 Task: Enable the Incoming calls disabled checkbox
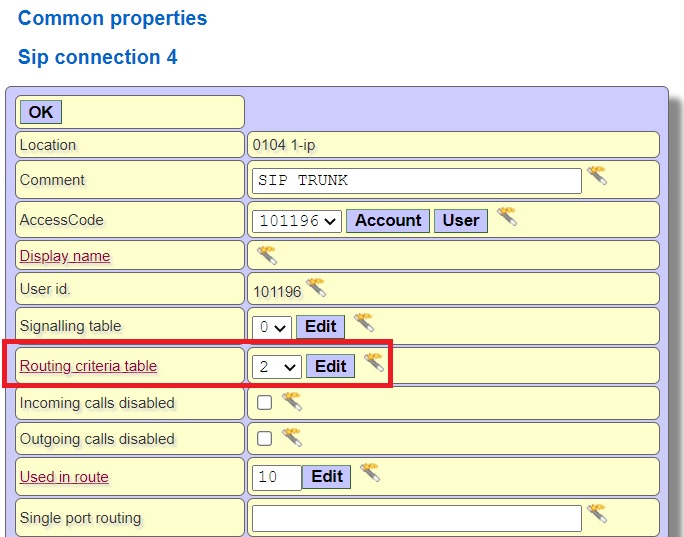(265, 403)
